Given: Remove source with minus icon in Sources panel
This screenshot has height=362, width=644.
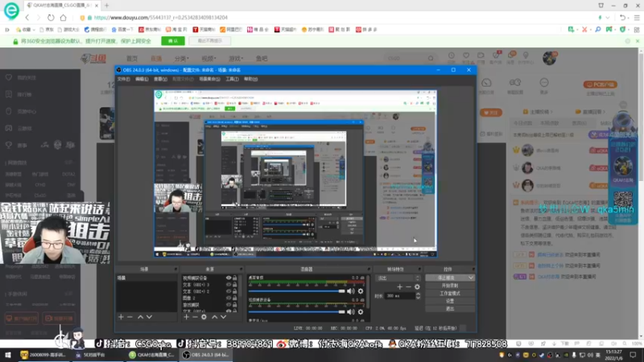Looking at the screenshot, I should tap(195, 317).
